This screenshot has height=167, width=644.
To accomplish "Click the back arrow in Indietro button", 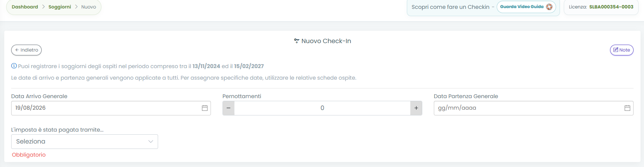I will click(x=17, y=50).
